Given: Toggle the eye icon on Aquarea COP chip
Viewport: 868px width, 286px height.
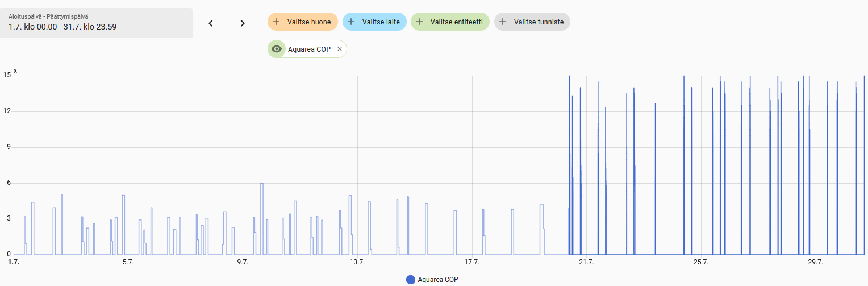Looking at the screenshot, I should pyautogui.click(x=277, y=49).
